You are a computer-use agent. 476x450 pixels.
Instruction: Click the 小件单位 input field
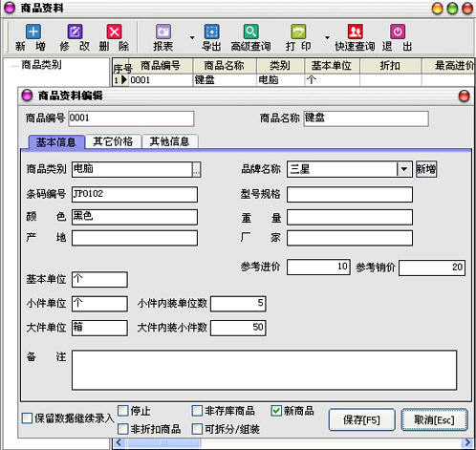click(x=99, y=304)
